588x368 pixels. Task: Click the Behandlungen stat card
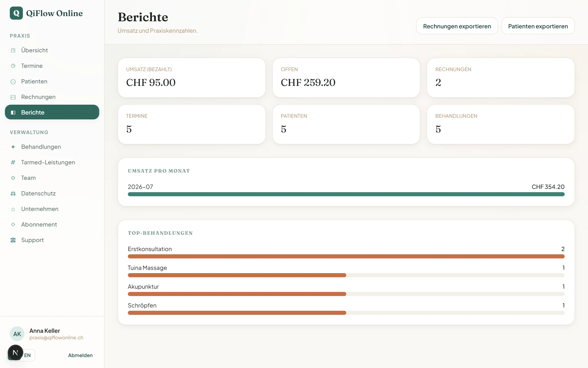(501, 124)
